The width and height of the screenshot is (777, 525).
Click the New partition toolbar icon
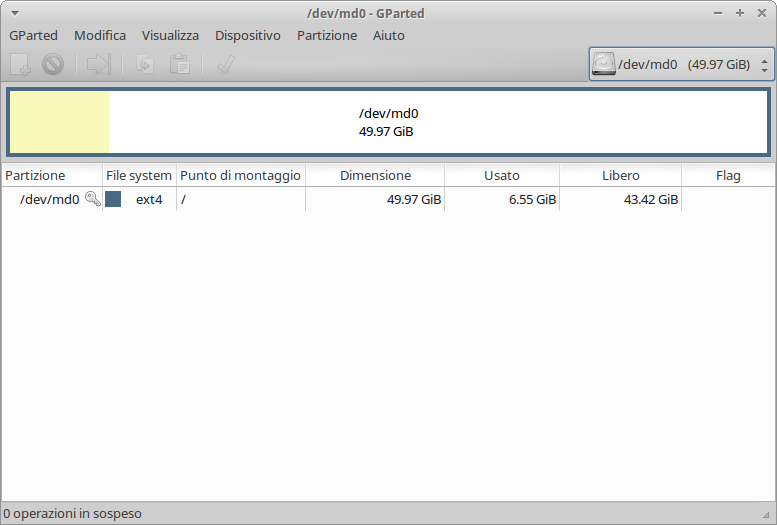[x=21, y=65]
